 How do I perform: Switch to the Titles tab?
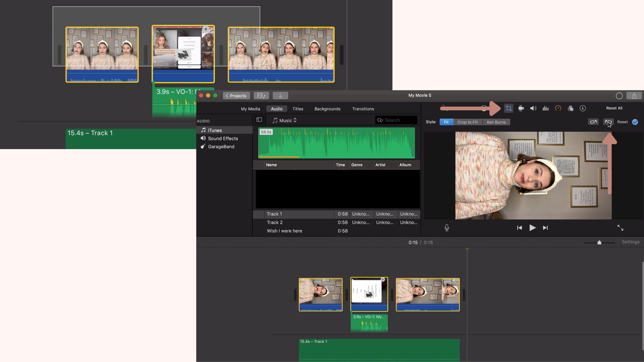pos(298,109)
